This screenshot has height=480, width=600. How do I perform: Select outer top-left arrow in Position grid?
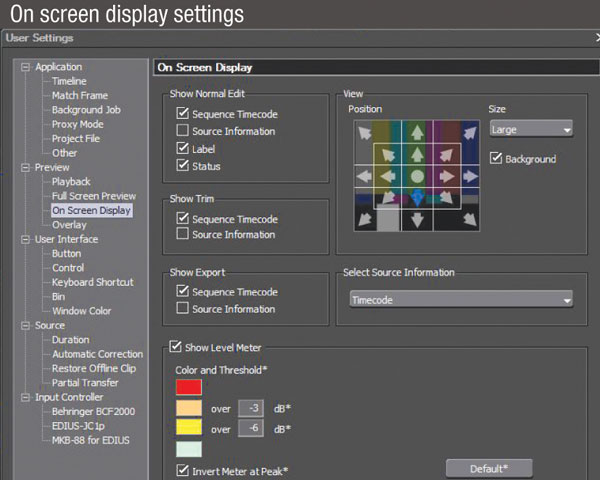click(x=364, y=133)
